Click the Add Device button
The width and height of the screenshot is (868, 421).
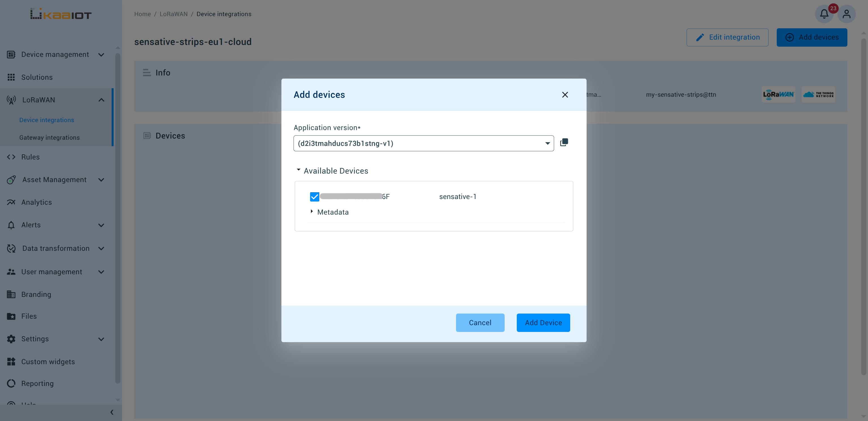pos(543,323)
